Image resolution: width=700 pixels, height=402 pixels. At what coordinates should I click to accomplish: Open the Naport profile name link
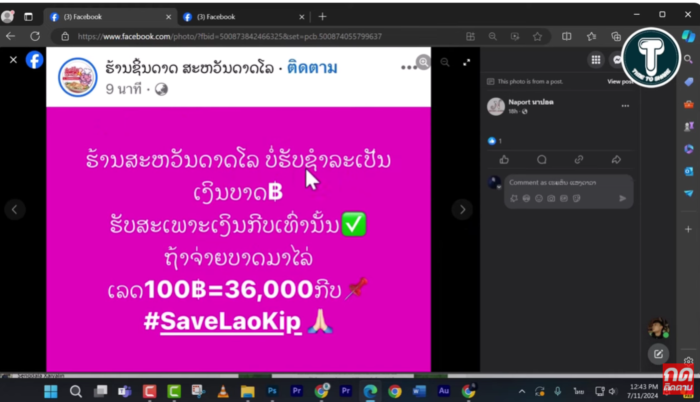click(531, 102)
